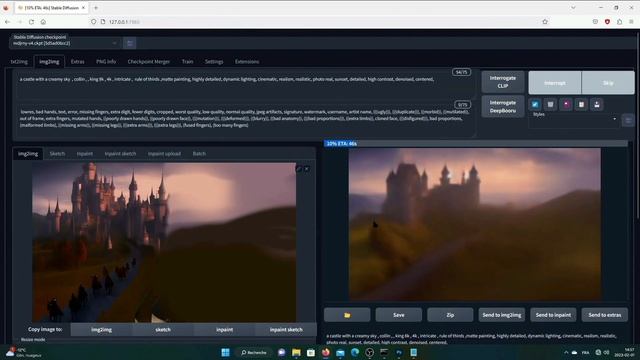Copy image to inpaint sketch button
This screenshot has height=360, width=640.
pyautogui.click(x=286, y=329)
